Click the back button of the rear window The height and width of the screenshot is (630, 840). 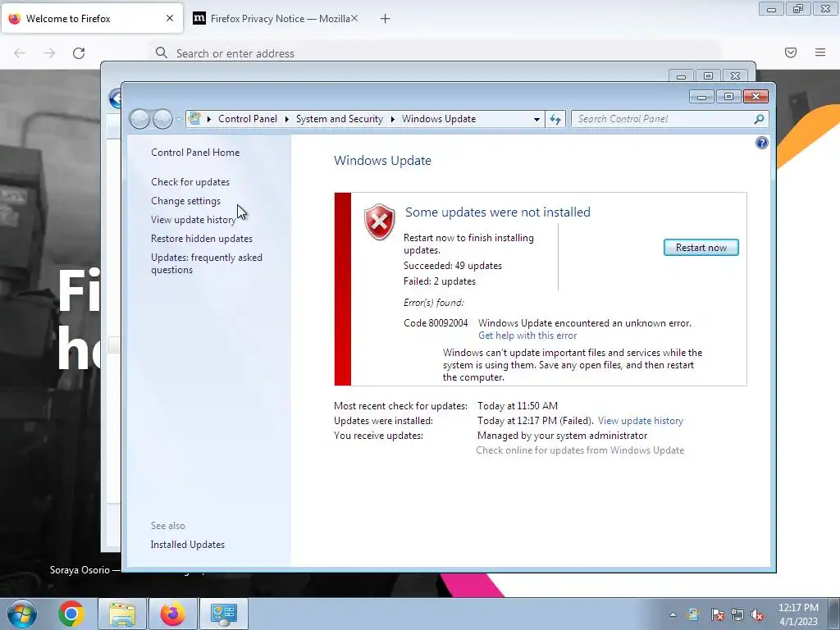pyautogui.click(x=115, y=98)
